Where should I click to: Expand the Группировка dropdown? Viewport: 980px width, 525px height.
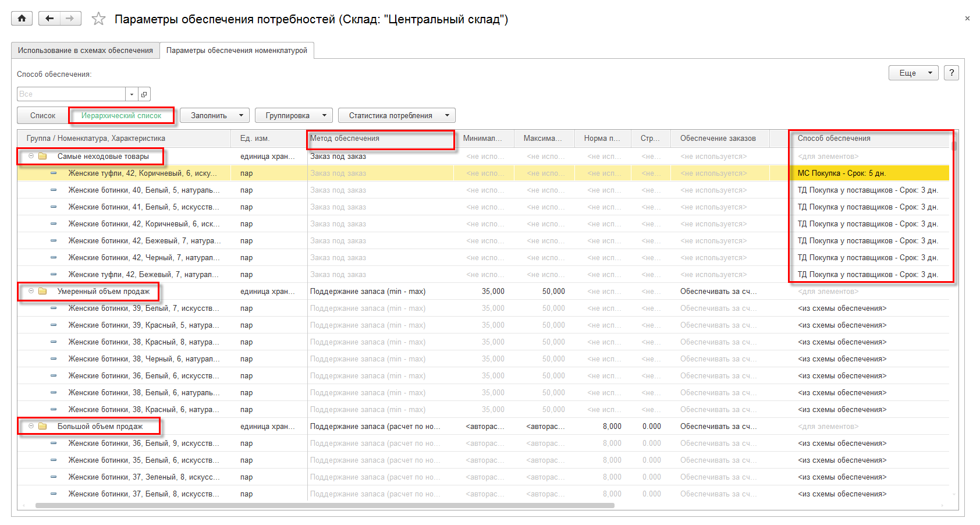(x=293, y=115)
